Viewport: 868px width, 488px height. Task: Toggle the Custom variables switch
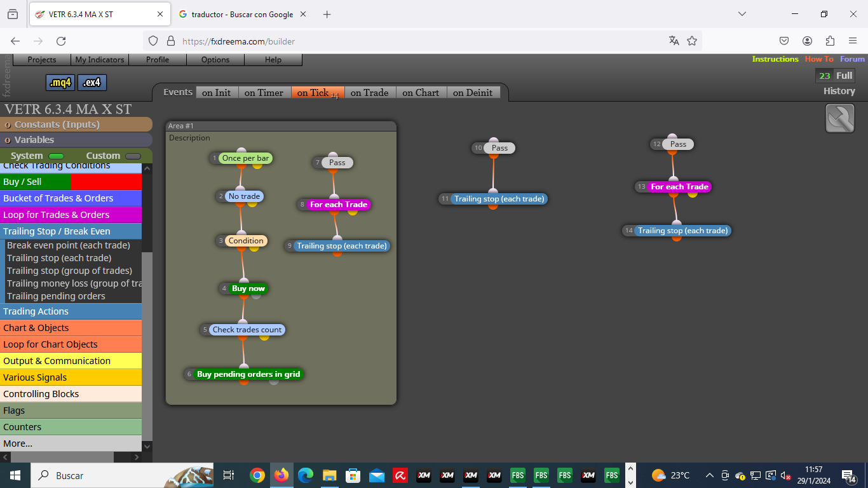pyautogui.click(x=133, y=156)
